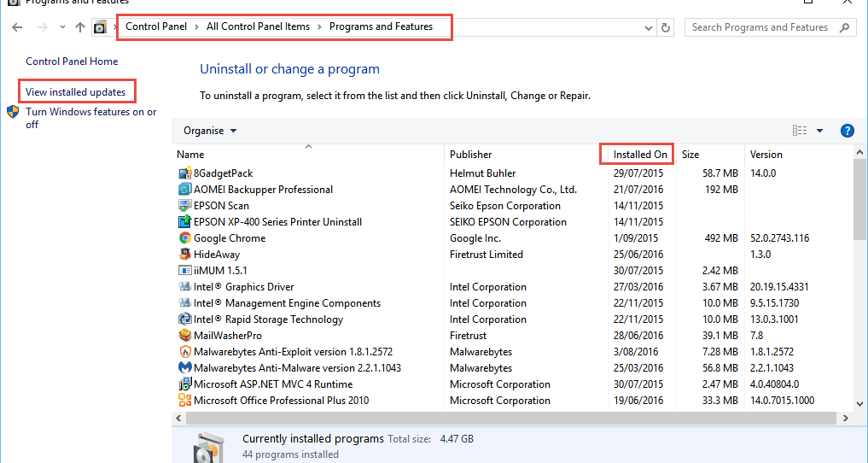Select the AOMEI Backupper Professional icon

coord(185,190)
